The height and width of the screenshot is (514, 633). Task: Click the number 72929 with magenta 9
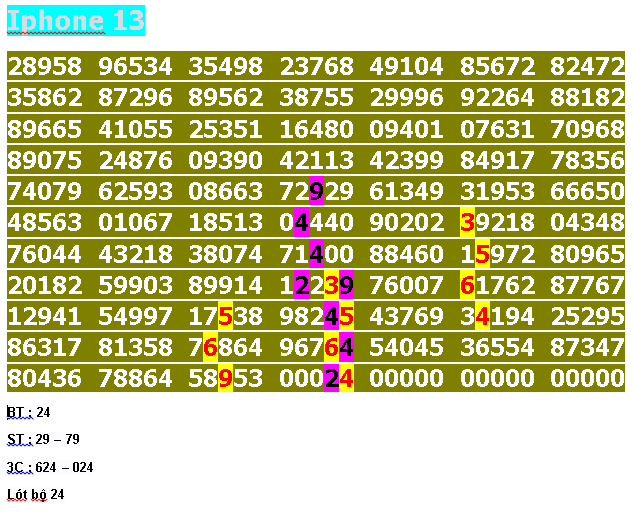316,191
